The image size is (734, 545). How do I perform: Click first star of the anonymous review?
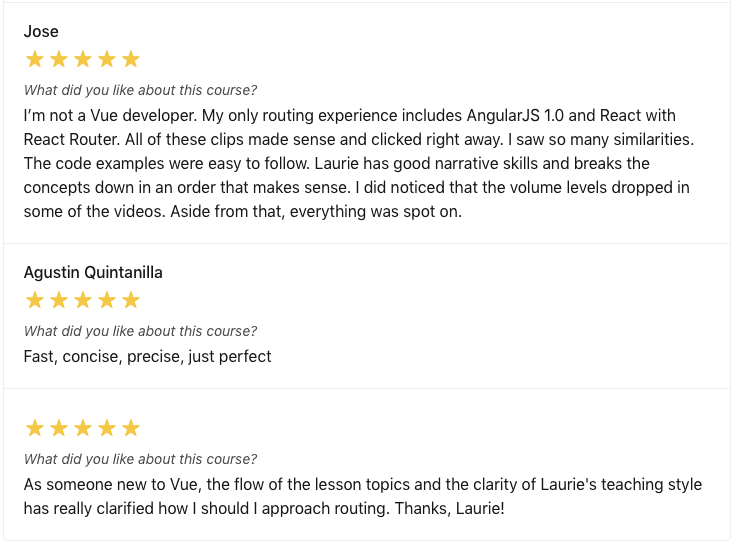[x=35, y=428]
